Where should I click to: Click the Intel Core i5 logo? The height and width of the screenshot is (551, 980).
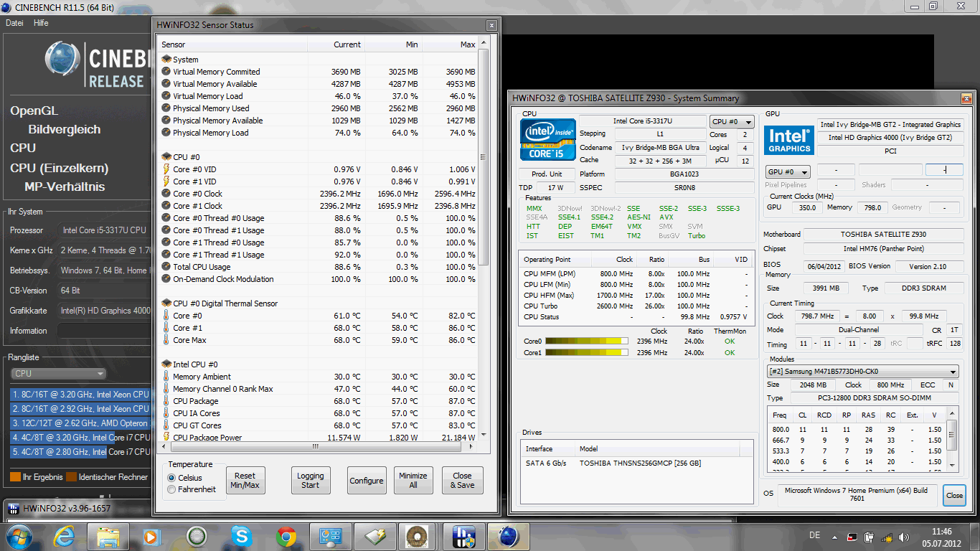(x=548, y=138)
